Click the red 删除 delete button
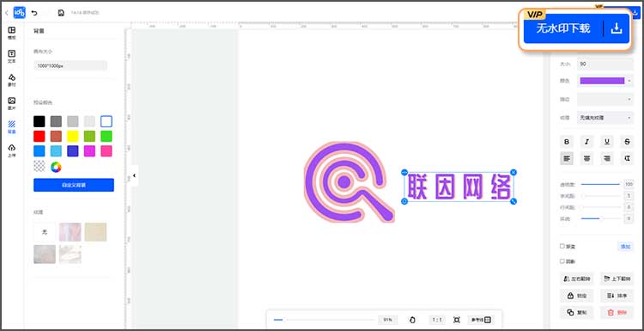 [x=617, y=312]
